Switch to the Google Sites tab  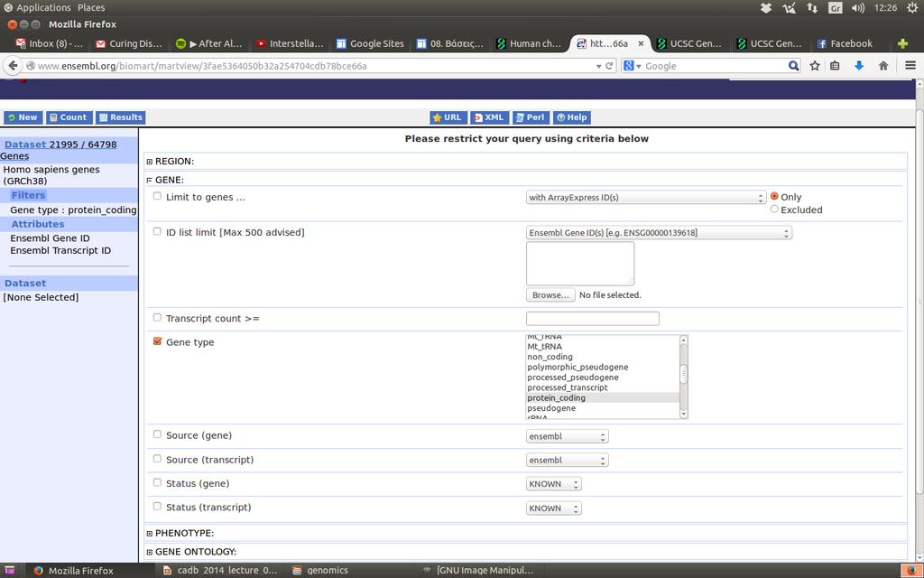[371, 43]
